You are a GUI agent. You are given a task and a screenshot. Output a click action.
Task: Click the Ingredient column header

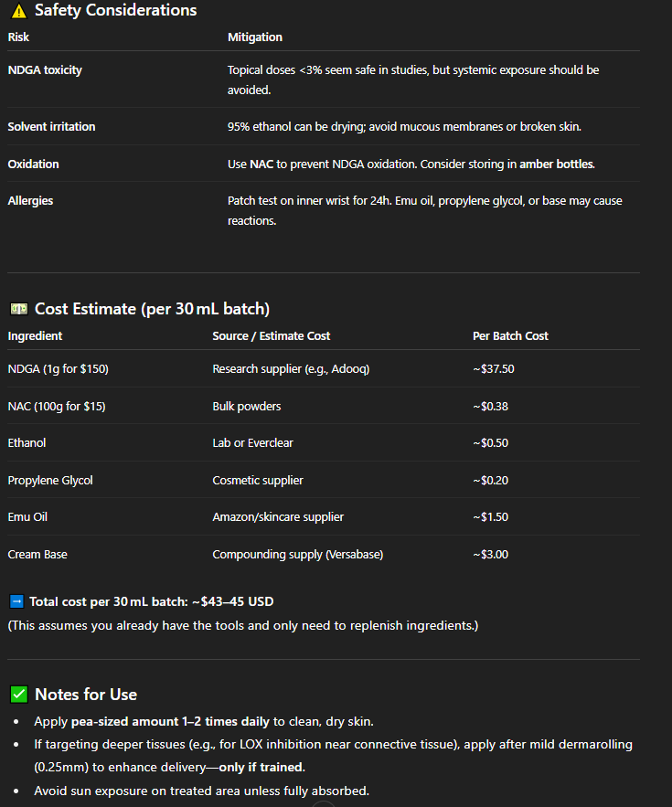[35, 336]
